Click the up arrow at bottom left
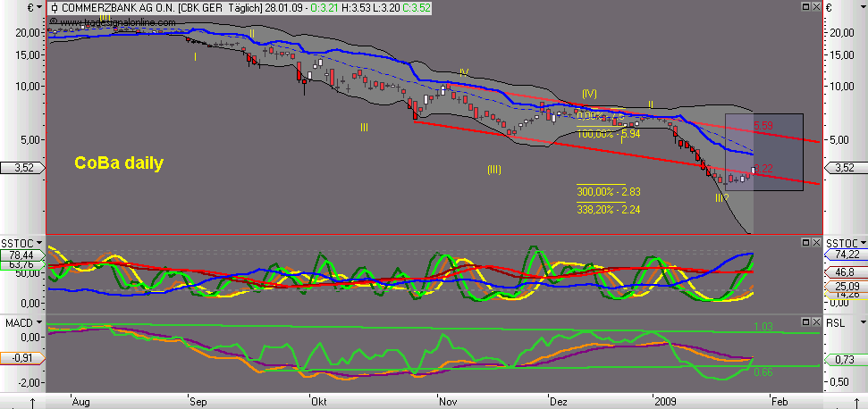 [33, 403]
